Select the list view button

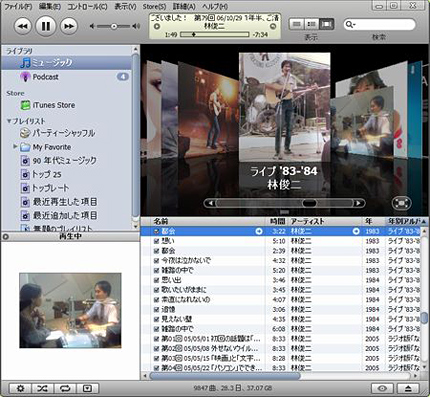point(296,24)
